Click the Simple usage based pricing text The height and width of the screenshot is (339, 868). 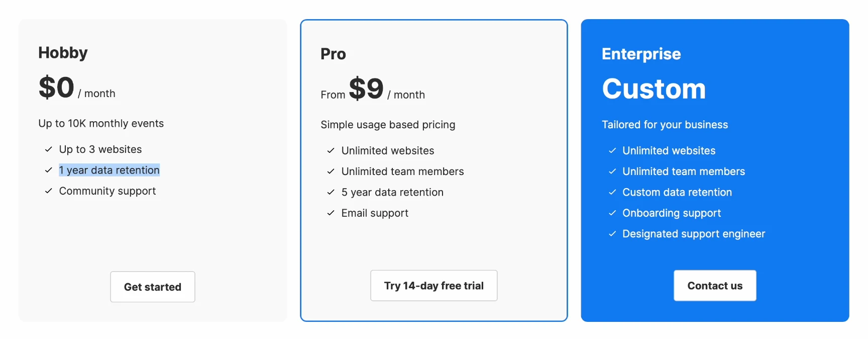(x=388, y=125)
